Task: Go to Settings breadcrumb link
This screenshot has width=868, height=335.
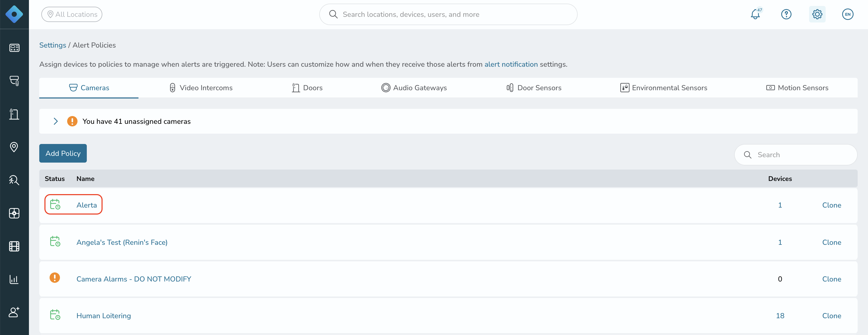Action: click(x=52, y=45)
